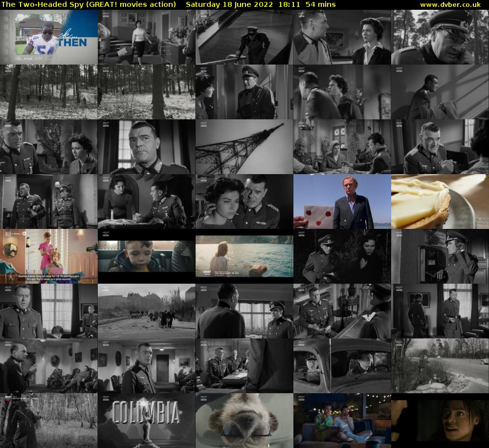Select close-up of capped officer among forest trees
The width and height of the screenshot is (489, 448).
click(x=440, y=37)
